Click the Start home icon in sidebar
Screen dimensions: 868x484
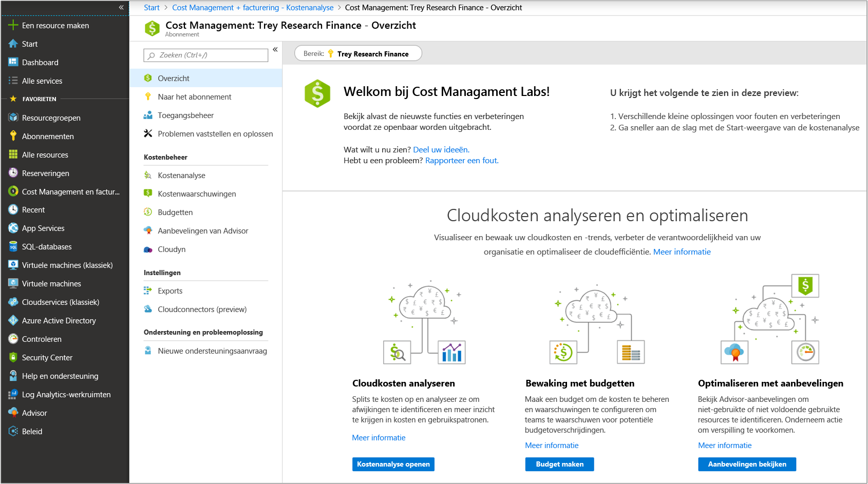point(13,44)
